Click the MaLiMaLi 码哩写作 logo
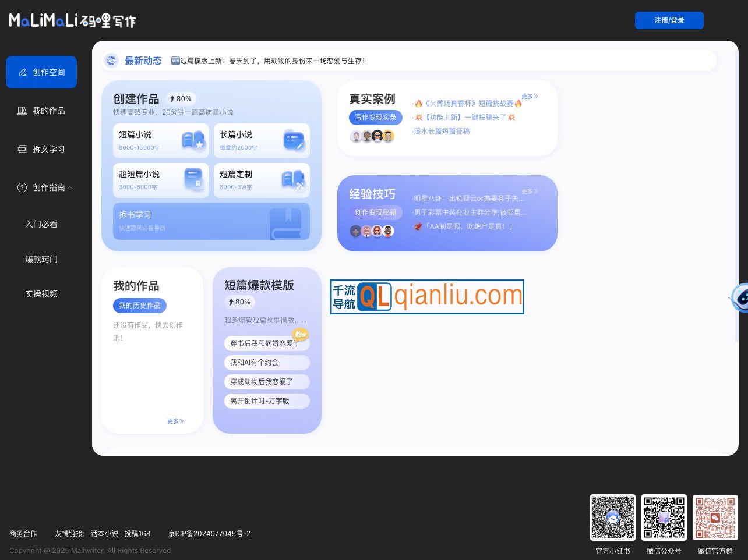This screenshot has width=748, height=560. coord(72,20)
